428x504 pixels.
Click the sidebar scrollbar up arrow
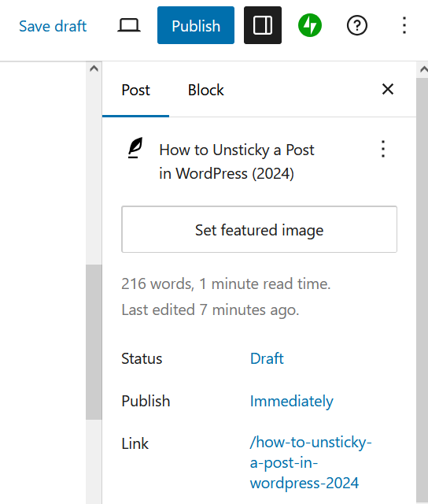click(423, 69)
